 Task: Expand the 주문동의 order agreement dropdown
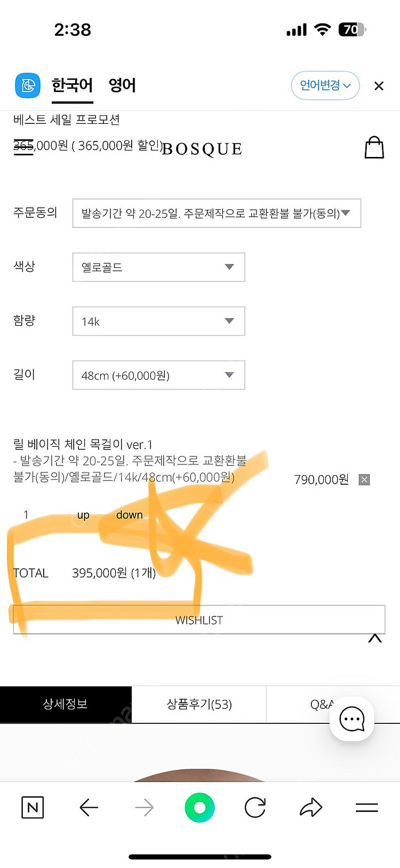click(x=217, y=213)
